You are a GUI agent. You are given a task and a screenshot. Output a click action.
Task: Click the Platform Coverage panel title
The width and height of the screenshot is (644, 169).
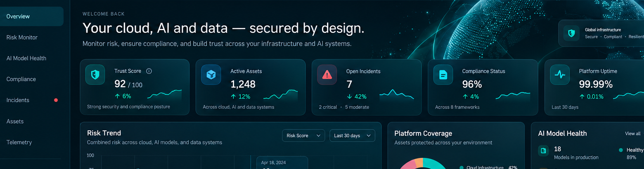423,134
